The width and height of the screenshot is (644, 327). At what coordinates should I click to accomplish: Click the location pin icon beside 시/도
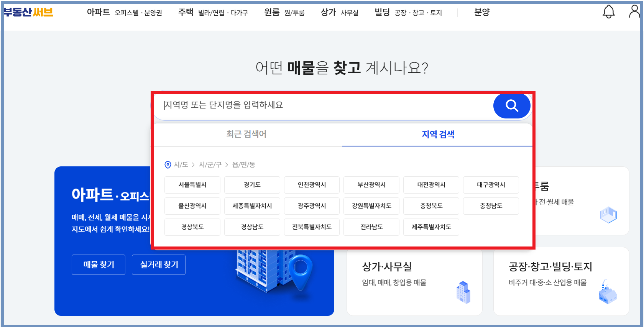point(168,165)
